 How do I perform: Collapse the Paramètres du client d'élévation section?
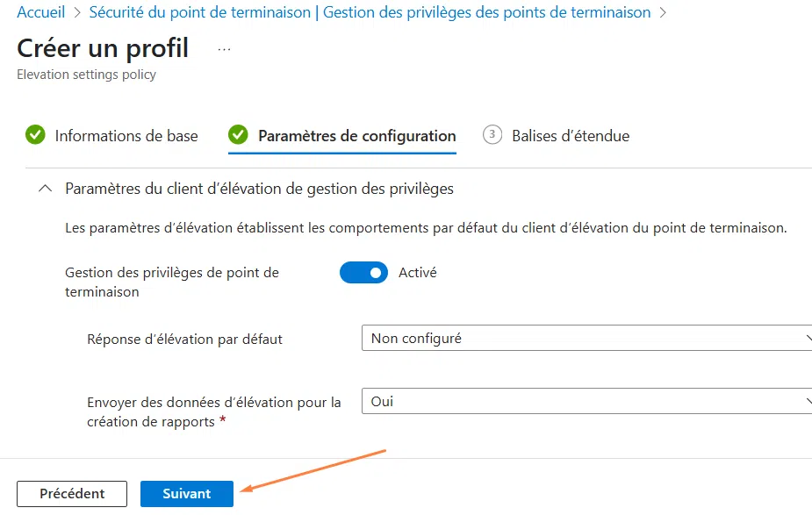coord(45,188)
